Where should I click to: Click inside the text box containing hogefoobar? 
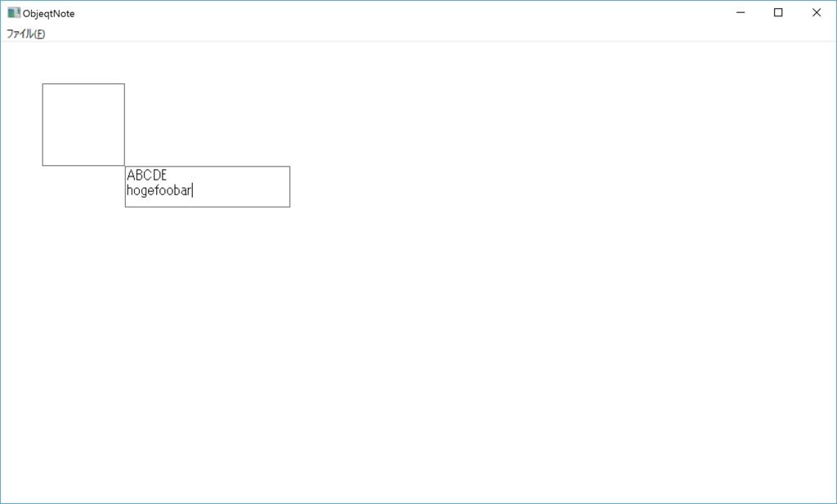coord(208,187)
